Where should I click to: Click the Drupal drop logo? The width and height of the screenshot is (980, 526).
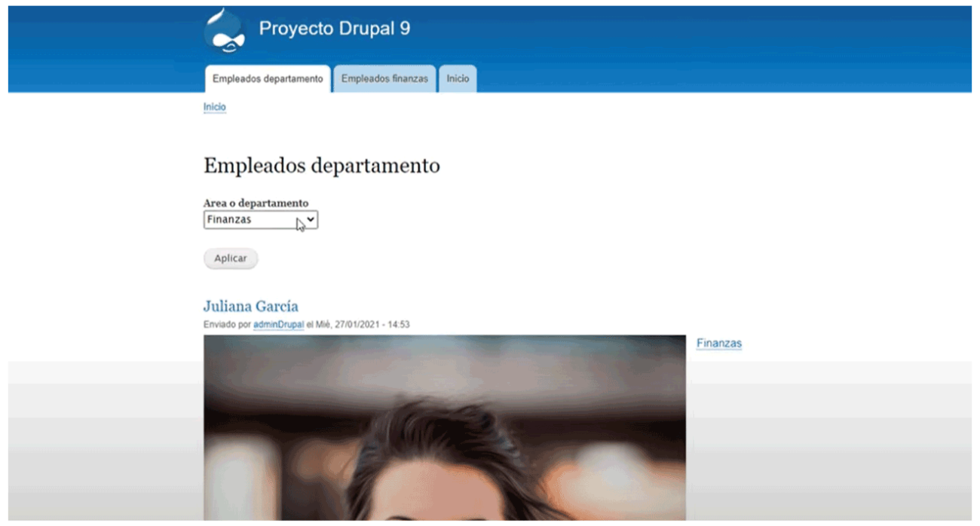(225, 31)
